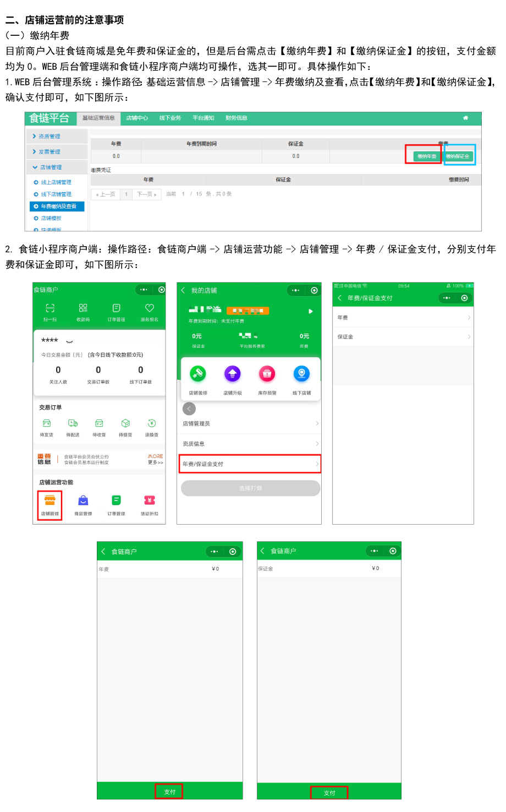Viewport: 506px width, 812px height.
Task: Expand the 发票管理 sidebar section
Action: [x=50, y=152]
